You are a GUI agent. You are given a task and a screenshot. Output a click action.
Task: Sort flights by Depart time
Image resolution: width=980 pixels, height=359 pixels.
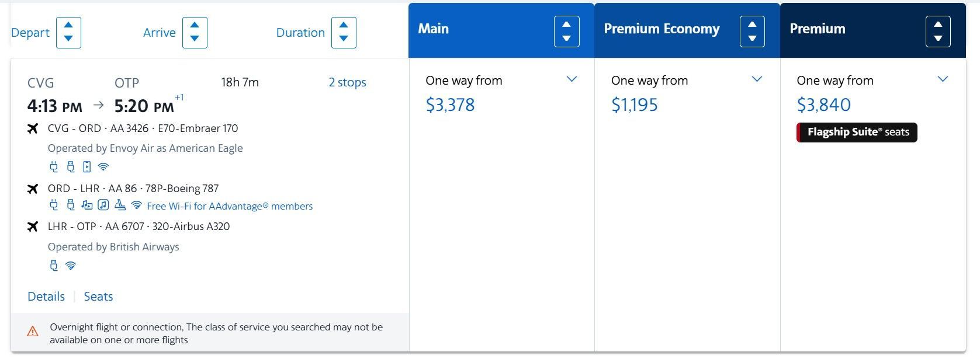tap(68, 33)
